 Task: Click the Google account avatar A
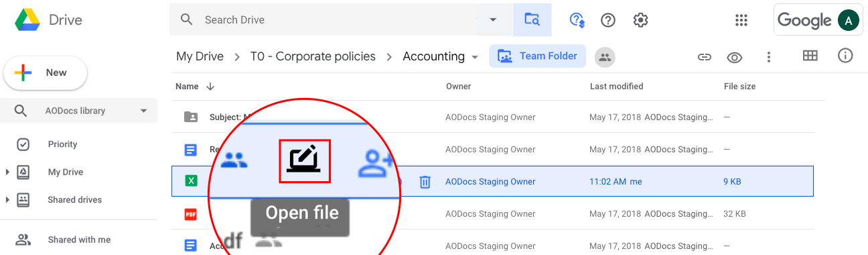pos(848,20)
